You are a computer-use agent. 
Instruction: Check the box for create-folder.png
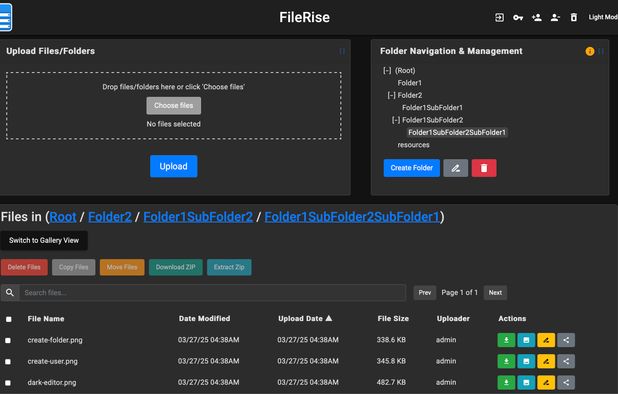(8, 340)
